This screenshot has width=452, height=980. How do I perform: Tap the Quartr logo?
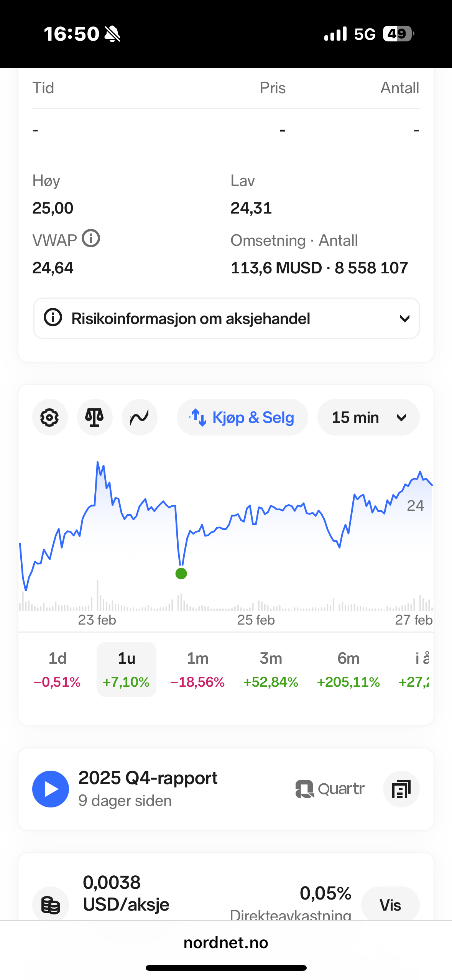click(x=330, y=789)
